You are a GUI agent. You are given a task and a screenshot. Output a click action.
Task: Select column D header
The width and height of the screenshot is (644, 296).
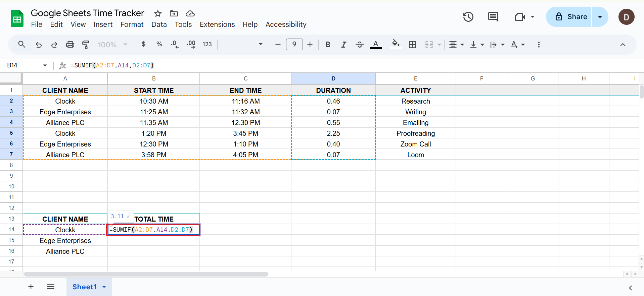333,78
